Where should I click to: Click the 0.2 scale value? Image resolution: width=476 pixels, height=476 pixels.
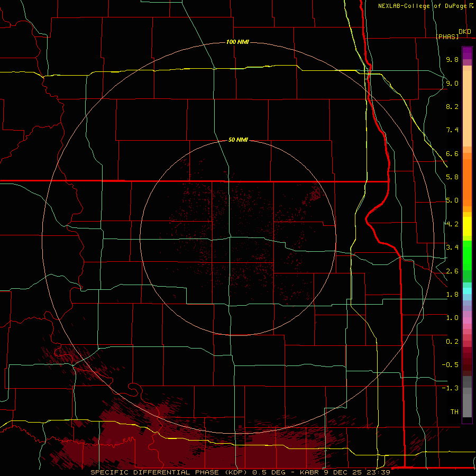coord(452,342)
